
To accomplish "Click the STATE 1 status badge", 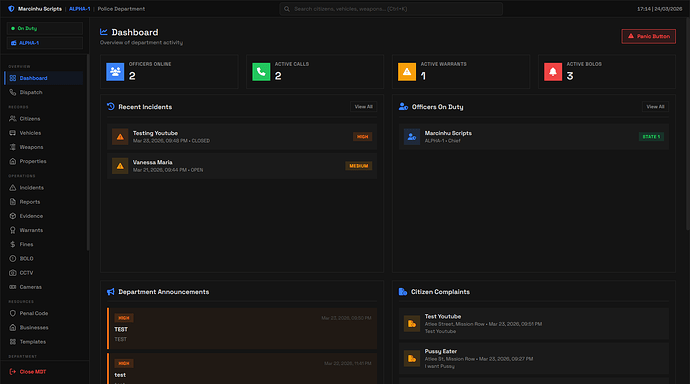I will pos(651,137).
